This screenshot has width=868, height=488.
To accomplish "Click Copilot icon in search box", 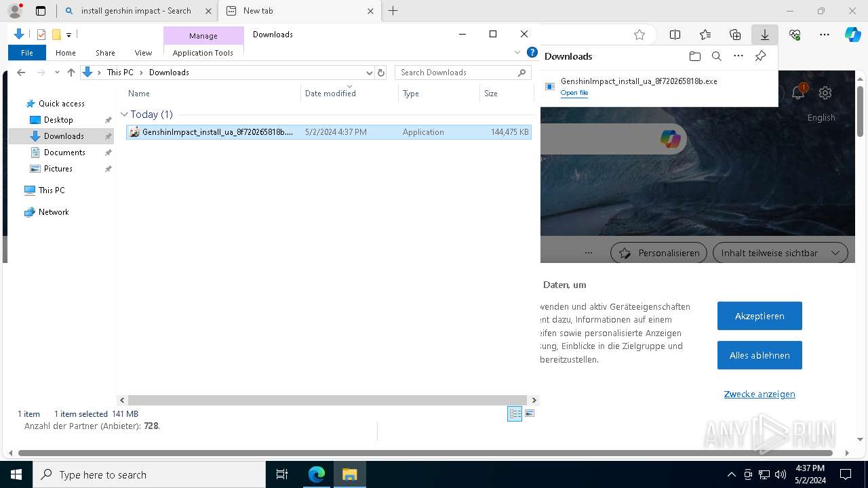I will pyautogui.click(x=670, y=139).
